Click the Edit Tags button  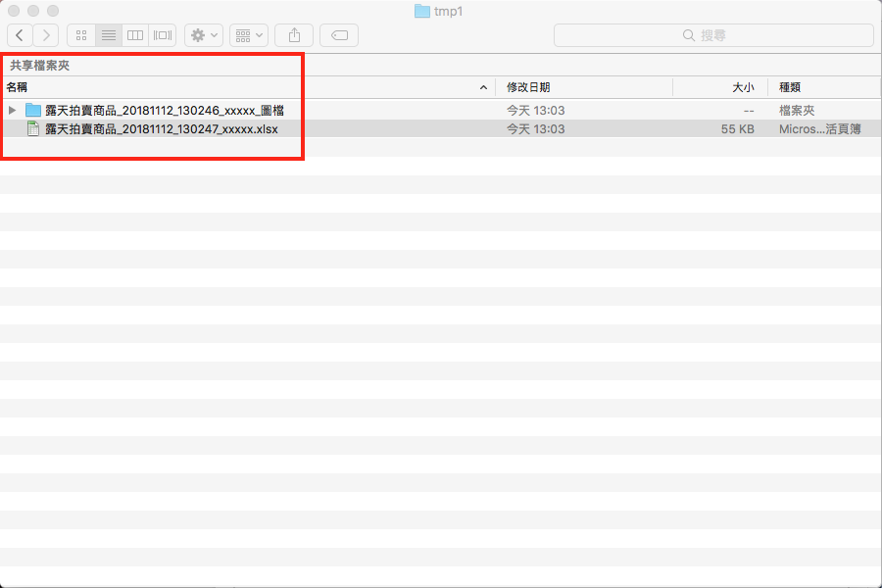339,35
